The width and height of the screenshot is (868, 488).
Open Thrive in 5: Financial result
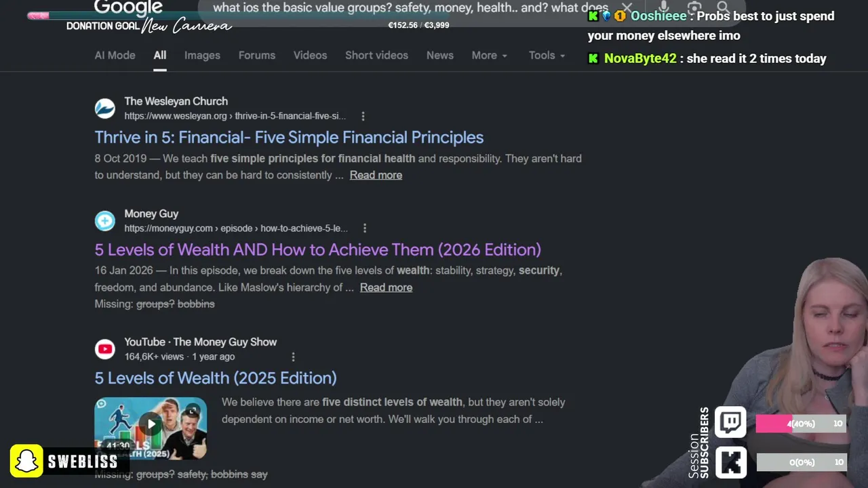point(289,137)
